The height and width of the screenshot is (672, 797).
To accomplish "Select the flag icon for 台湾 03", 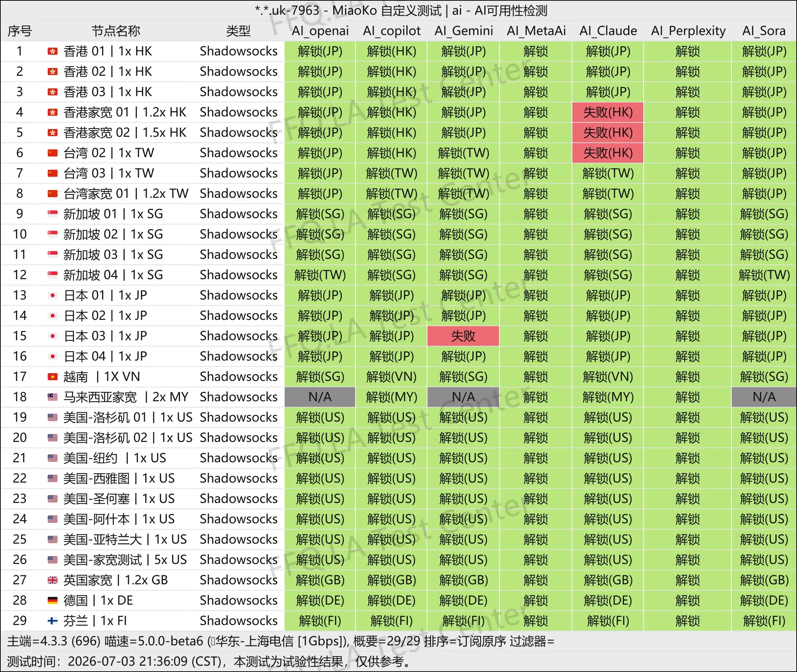I will pyautogui.click(x=53, y=173).
